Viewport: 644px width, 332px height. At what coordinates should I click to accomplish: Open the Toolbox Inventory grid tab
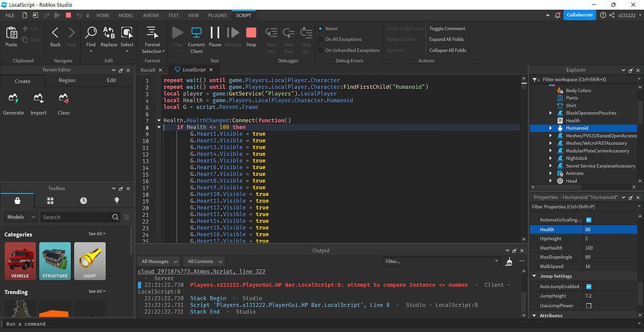[x=50, y=200]
